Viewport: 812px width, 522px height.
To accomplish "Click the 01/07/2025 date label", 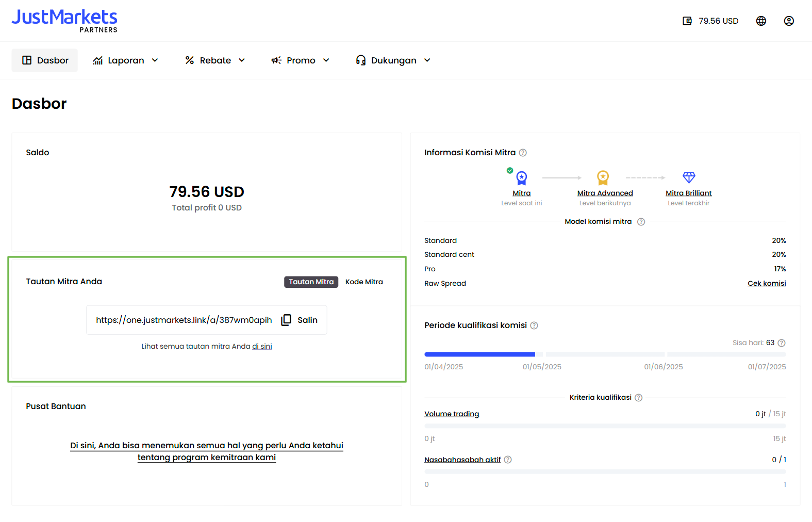I will coord(767,367).
